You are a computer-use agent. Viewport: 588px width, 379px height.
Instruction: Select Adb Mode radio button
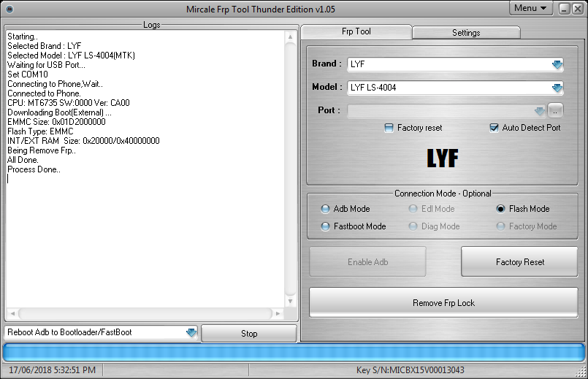pyautogui.click(x=325, y=209)
